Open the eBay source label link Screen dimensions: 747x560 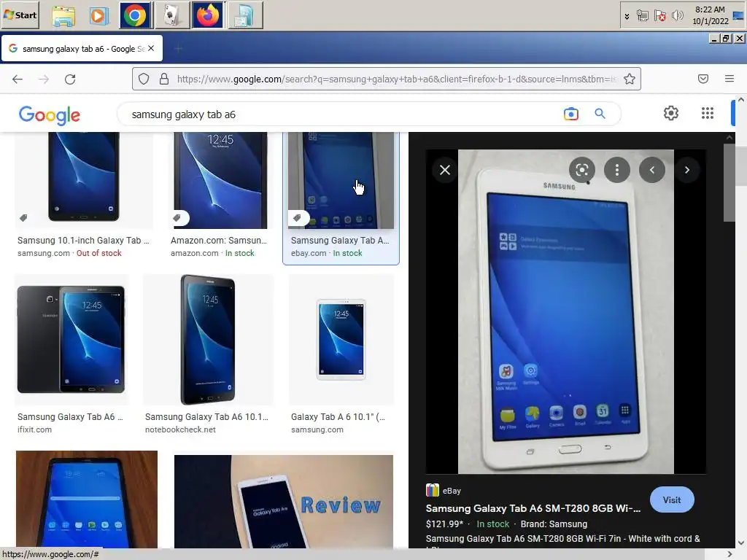click(444, 491)
